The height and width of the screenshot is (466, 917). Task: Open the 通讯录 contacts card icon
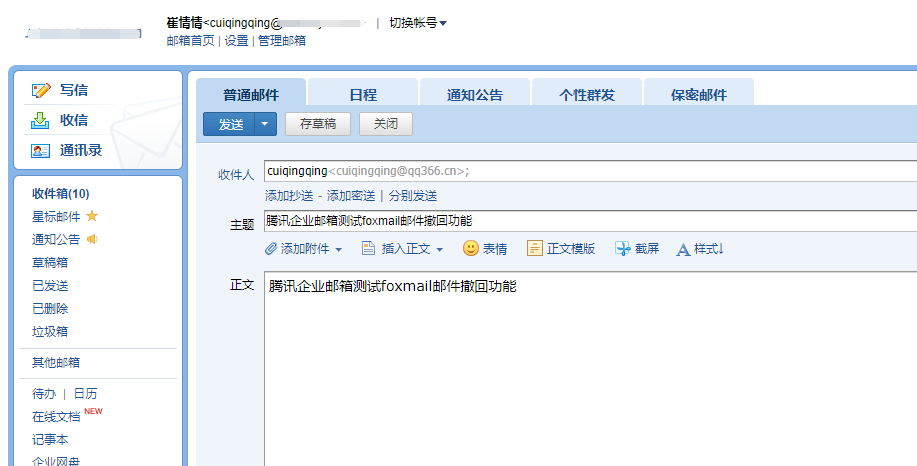[41, 151]
